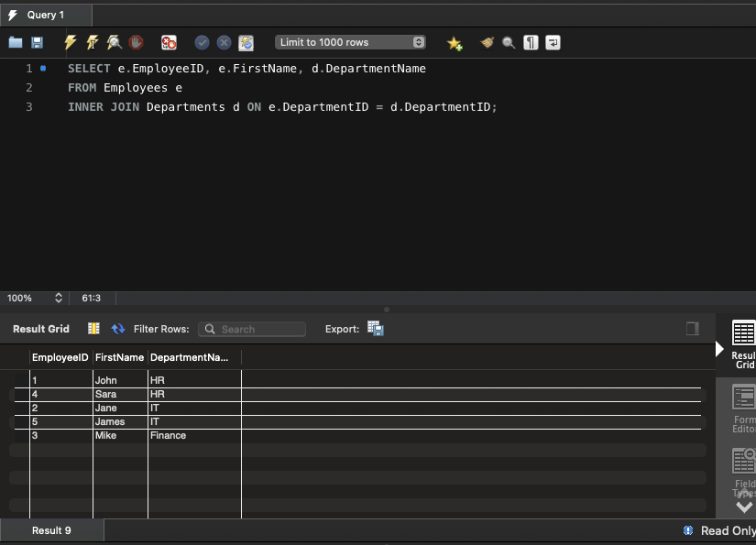Select the Result 9 tab
The width and height of the screenshot is (756, 545).
pyautogui.click(x=51, y=530)
